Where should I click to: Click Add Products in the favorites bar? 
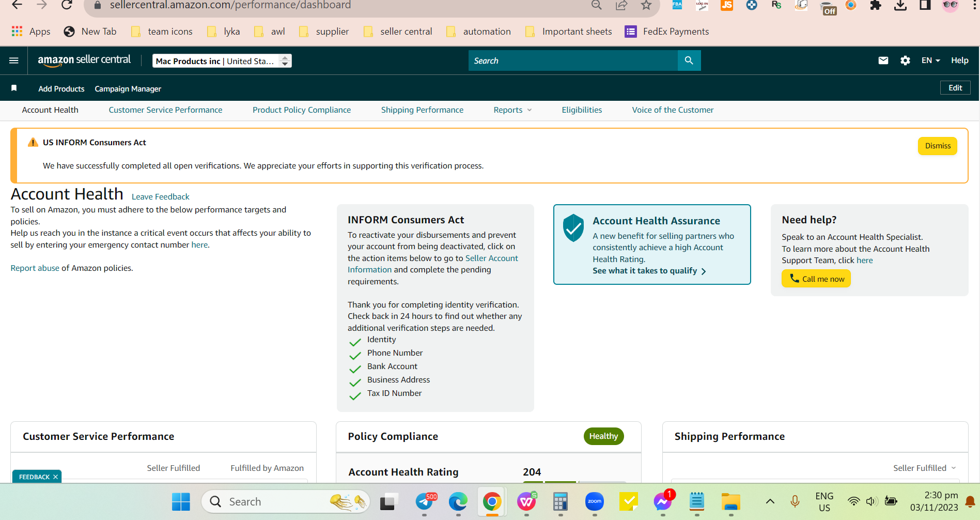pyautogui.click(x=61, y=89)
